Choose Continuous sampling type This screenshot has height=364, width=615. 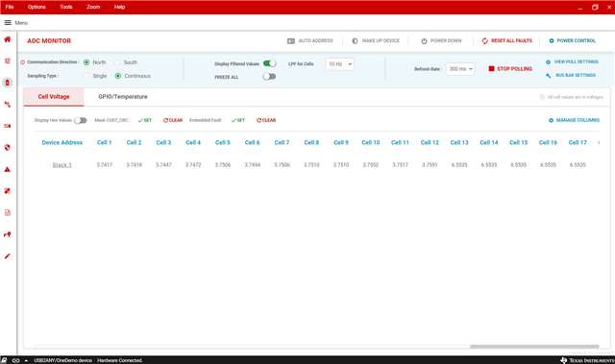point(117,76)
